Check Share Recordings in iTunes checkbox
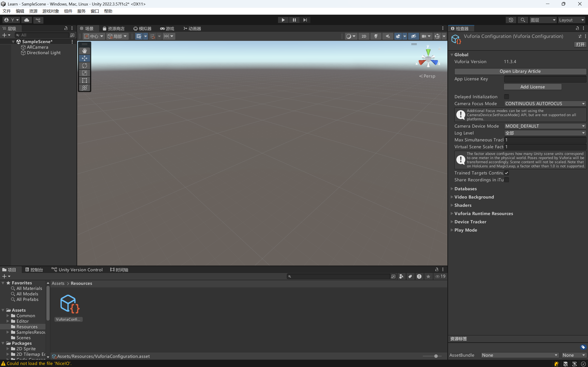The height and width of the screenshot is (367, 588). point(506,180)
